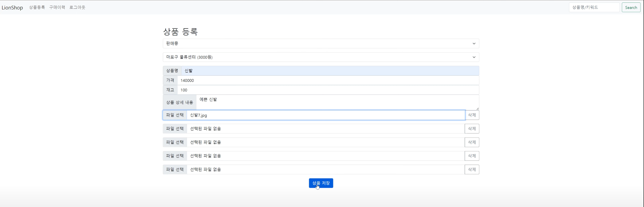Click the LionShop logo
The width and height of the screenshot is (644, 207).
click(x=13, y=8)
